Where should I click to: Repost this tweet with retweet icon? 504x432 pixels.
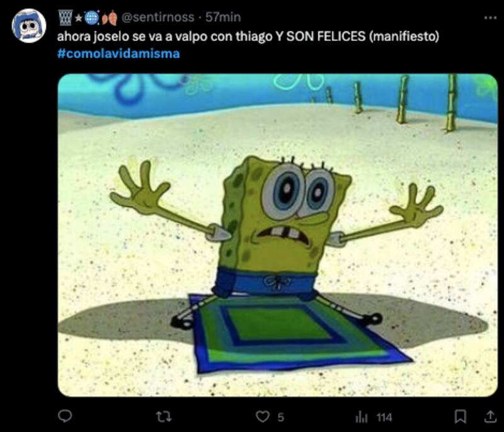[164, 417]
